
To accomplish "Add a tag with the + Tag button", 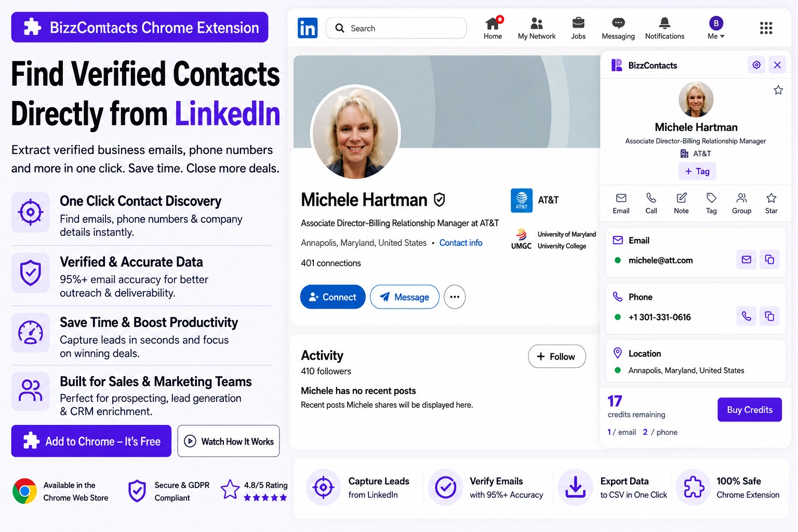I will pos(697,171).
